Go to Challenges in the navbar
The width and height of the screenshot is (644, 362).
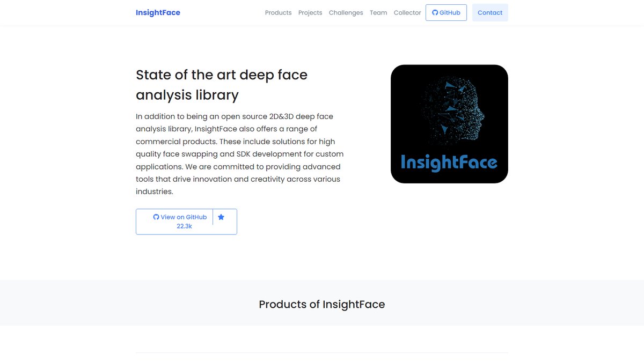pyautogui.click(x=346, y=12)
